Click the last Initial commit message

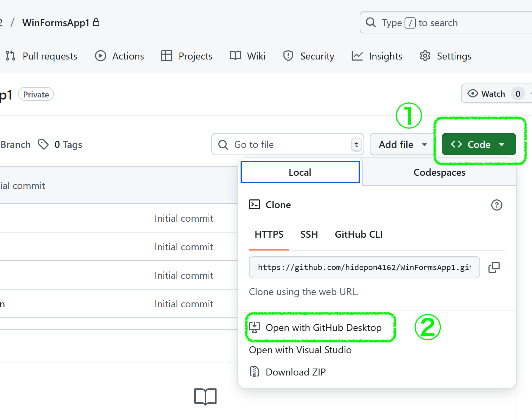point(184,304)
